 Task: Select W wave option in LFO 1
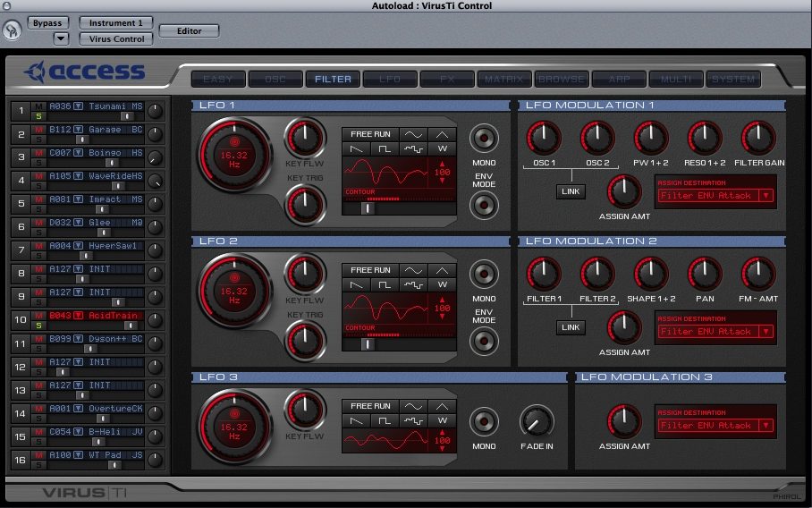(443, 148)
